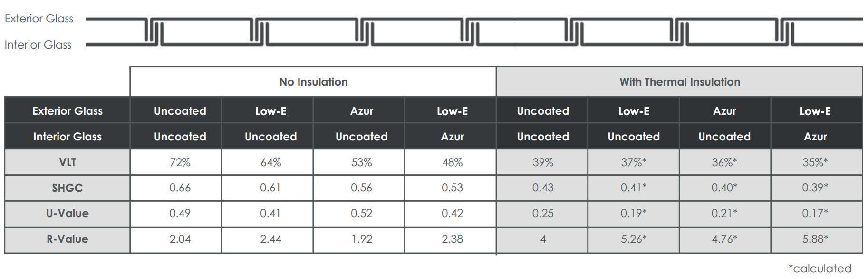Click the 39% VLT cell
Viewport: 868px width, 279px height.
[x=543, y=162]
